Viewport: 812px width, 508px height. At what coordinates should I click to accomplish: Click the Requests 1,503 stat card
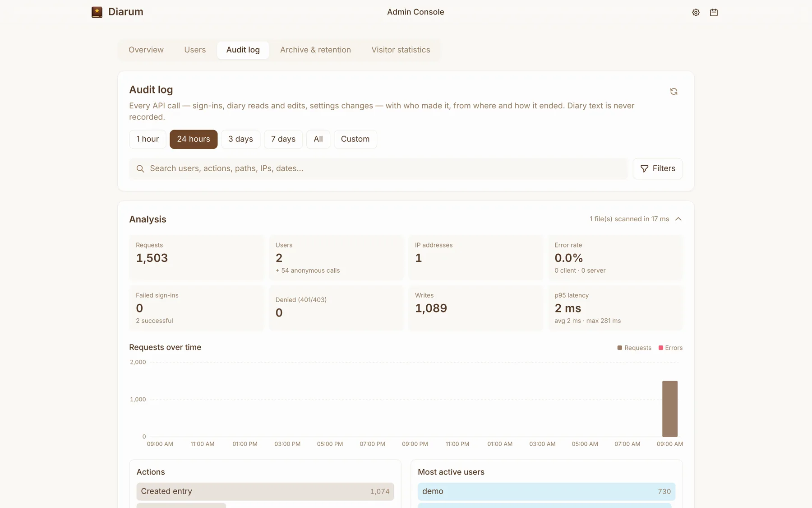click(x=197, y=258)
